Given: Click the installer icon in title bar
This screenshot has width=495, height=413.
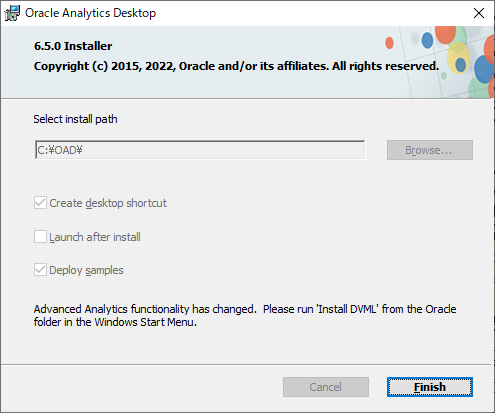Looking at the screenshot, I should pyautogui.click(x=12, y=13).
